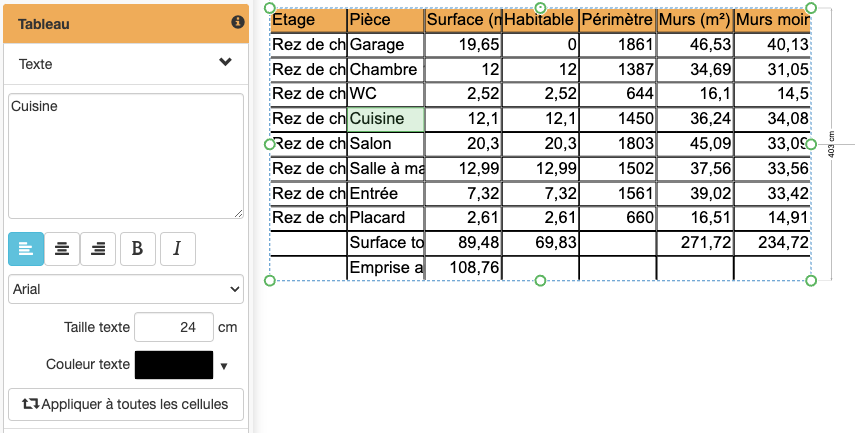Click the black text color swatch
Viewport: 855px width, 433px height.
tap(174, 365)
